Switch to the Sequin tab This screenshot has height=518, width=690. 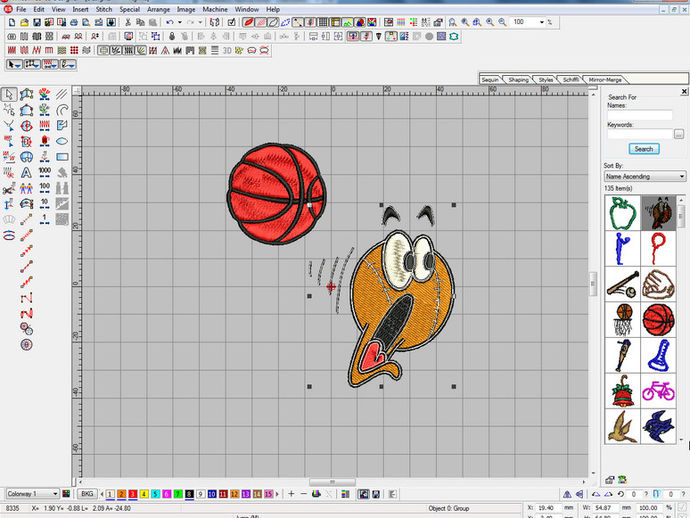490,80
